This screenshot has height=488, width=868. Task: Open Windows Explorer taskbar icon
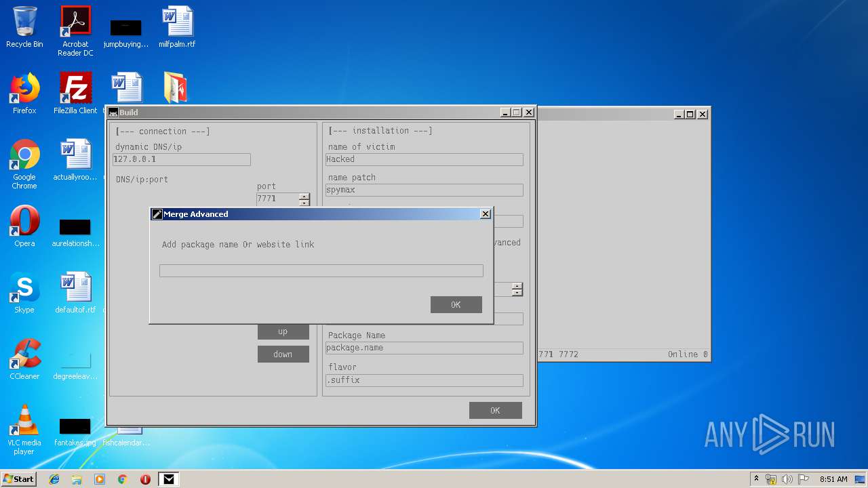77,479
